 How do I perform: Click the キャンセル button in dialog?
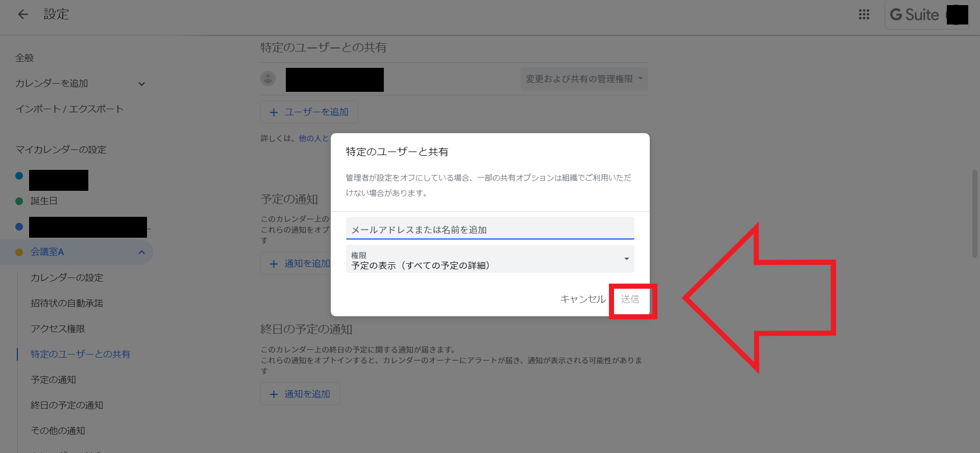tap(583, 299)
